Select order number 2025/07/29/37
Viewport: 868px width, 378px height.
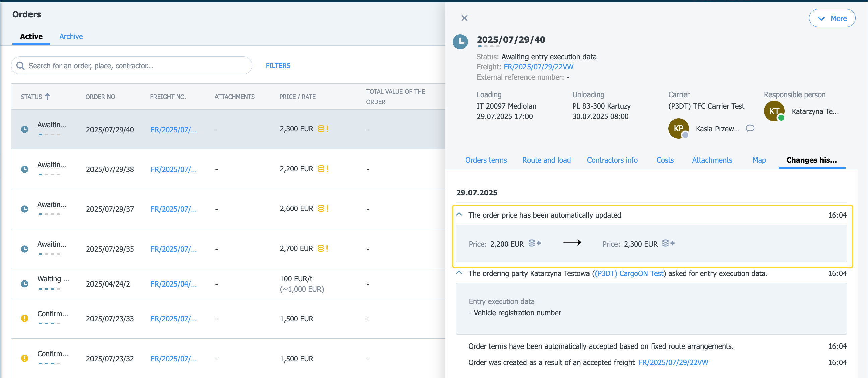tap(110, 209)
